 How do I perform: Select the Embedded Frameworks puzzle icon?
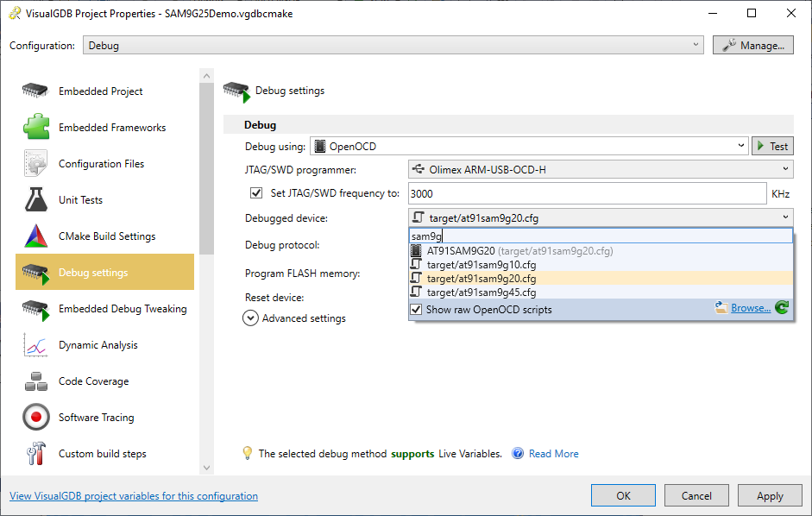[x=35, y=127]
